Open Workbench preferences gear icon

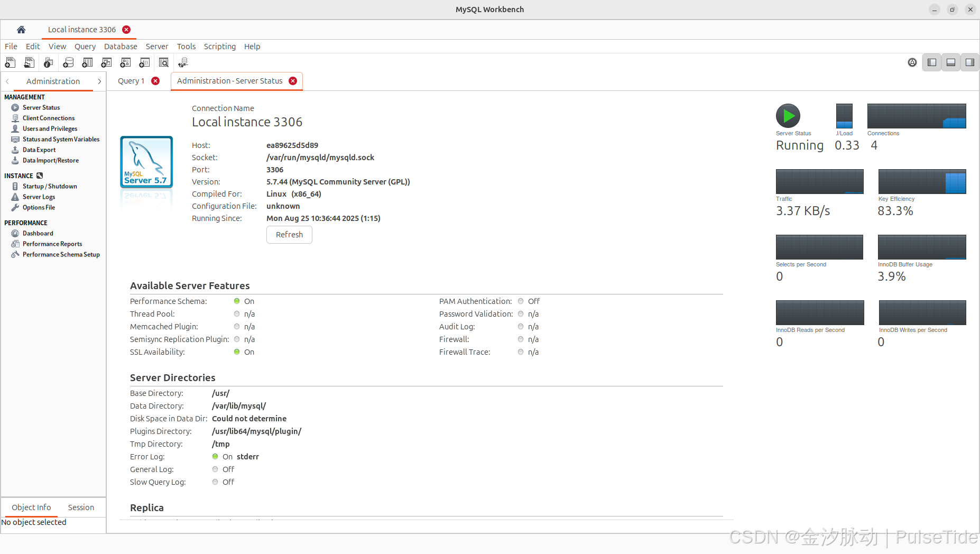[x=912, y=62]
